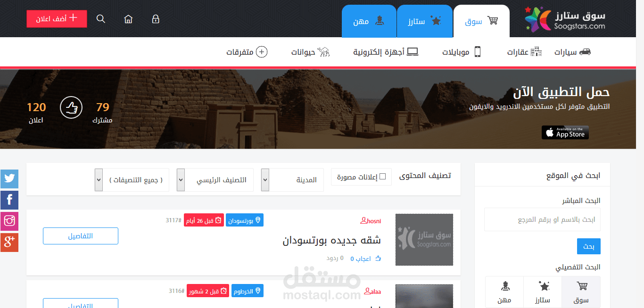The width and height of the screenshot is (644, 308).
Task: Open التفاصيل for the Port Sudan apartment ad
Action: [x=80, y=236]
